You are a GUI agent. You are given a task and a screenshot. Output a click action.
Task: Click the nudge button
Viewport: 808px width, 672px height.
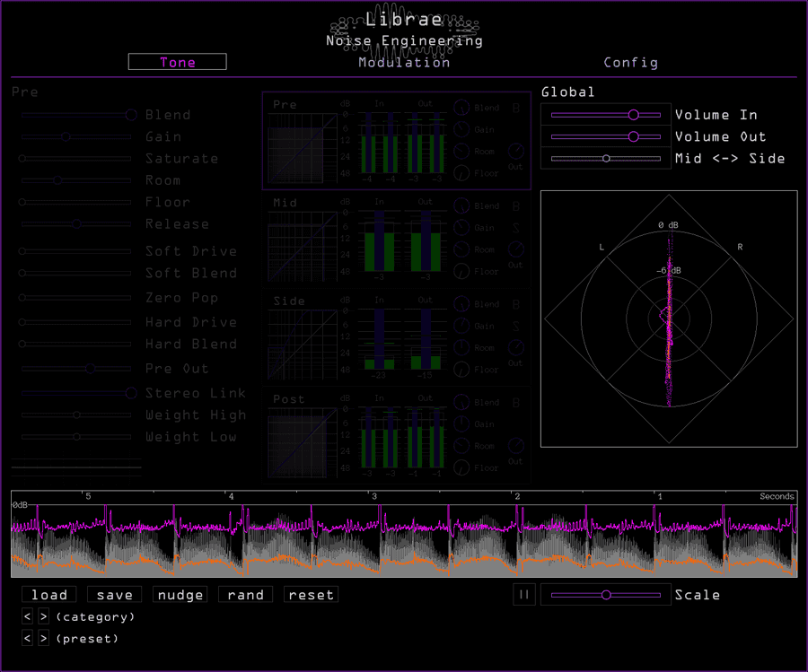click(x=180, y=595)
